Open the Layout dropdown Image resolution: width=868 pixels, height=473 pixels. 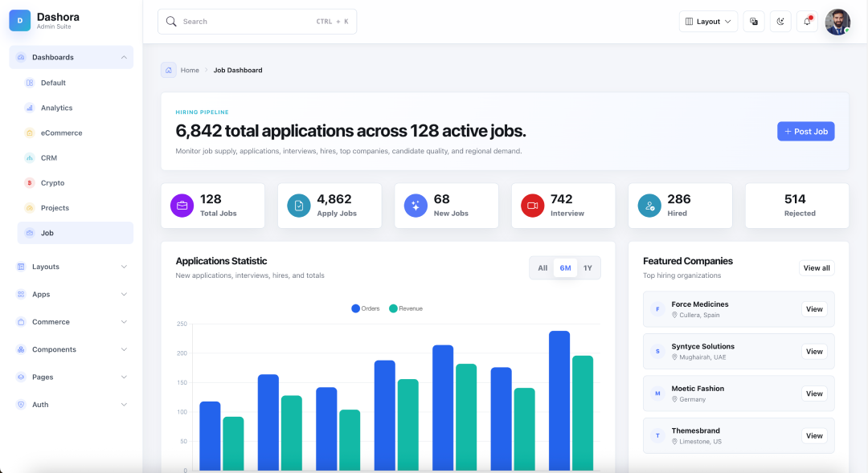coord(708,22)
